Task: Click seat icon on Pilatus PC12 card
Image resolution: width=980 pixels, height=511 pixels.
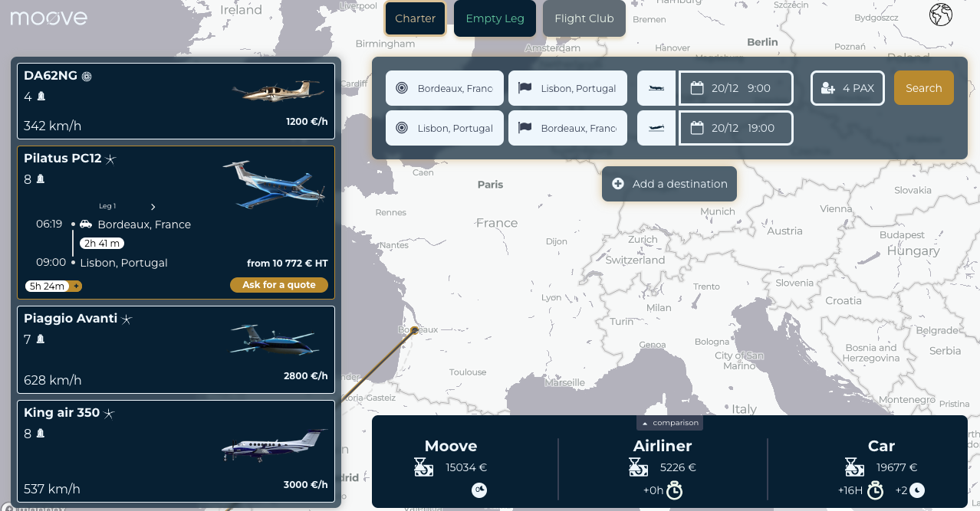Action: [x=41, y=179]
